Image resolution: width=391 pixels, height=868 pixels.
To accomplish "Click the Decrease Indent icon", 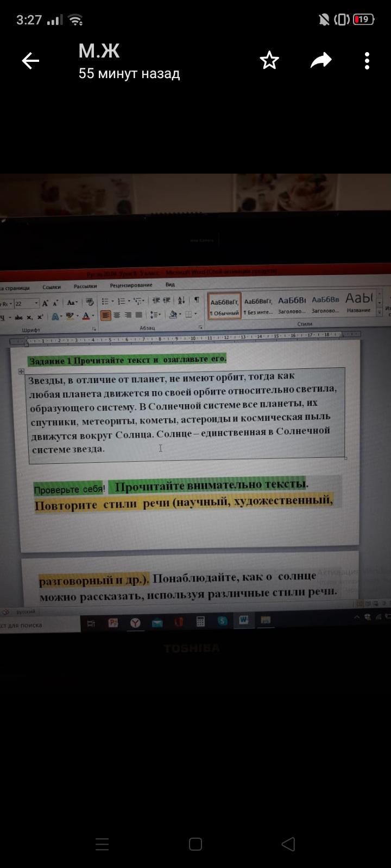I will pos(156,301).
